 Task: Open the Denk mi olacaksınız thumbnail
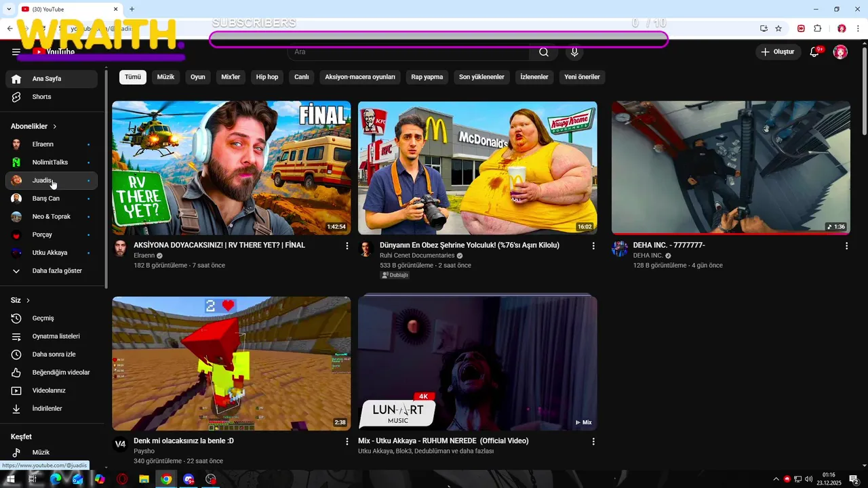231,363
